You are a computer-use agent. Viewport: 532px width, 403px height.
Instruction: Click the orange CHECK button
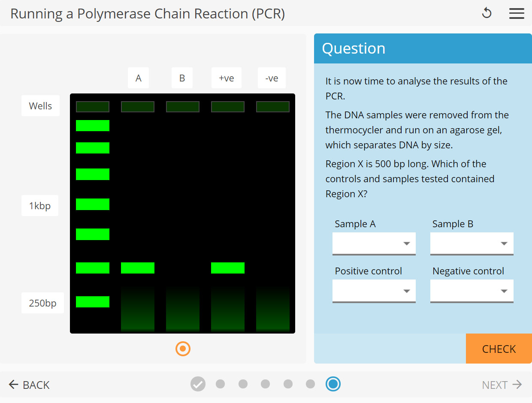(x=499, y=349)
